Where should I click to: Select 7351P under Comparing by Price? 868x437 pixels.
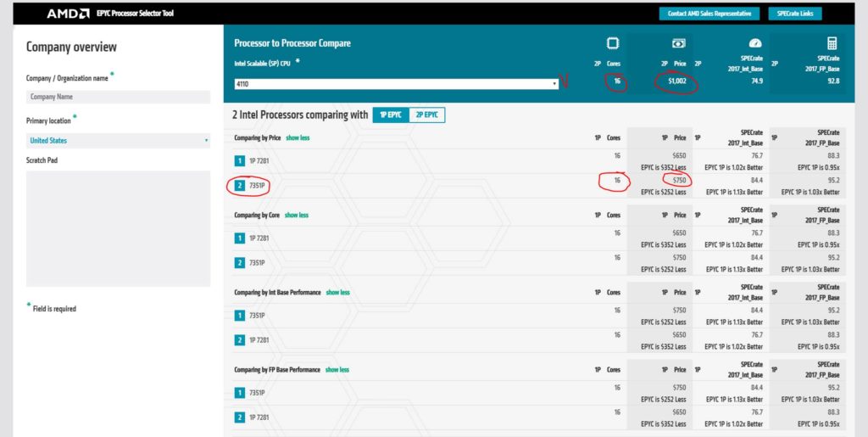tap(257, 186)
